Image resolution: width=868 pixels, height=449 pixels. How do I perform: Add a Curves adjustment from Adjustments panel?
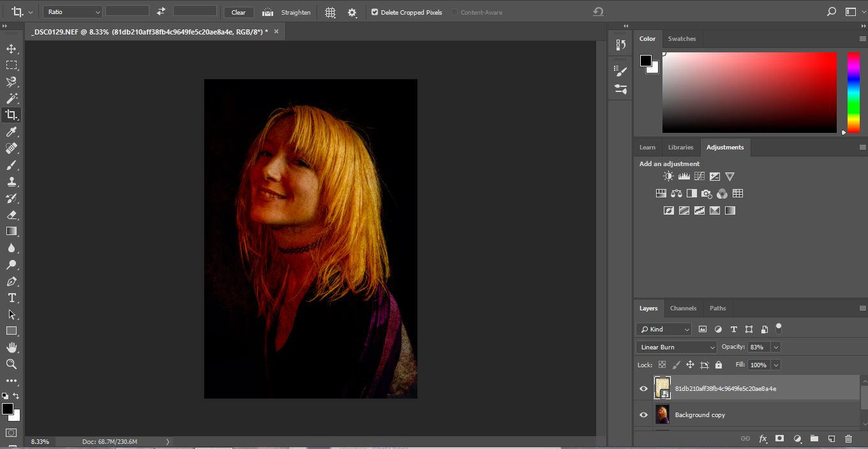coord(700,176)
